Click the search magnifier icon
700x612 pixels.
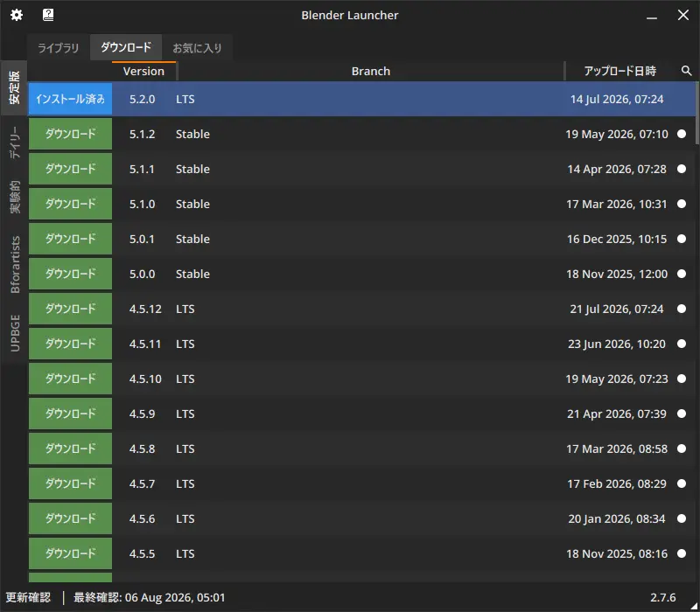(686, 71)
